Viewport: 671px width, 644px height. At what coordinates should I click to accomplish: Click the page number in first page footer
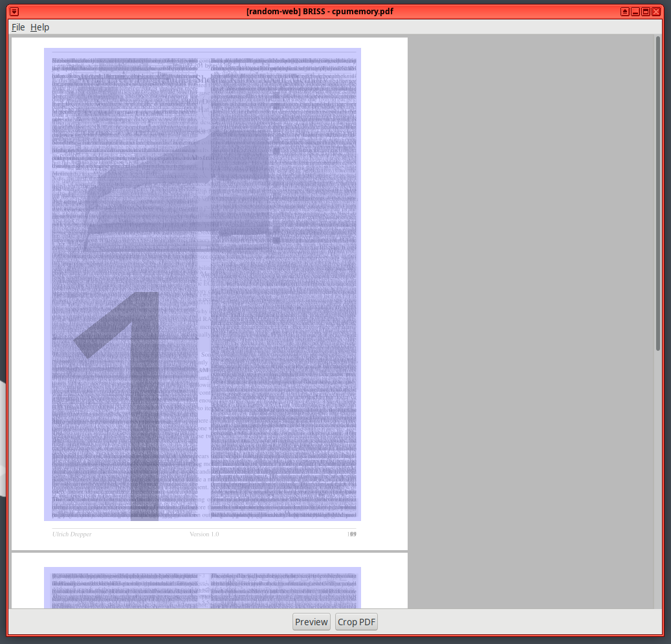(352, 534)
